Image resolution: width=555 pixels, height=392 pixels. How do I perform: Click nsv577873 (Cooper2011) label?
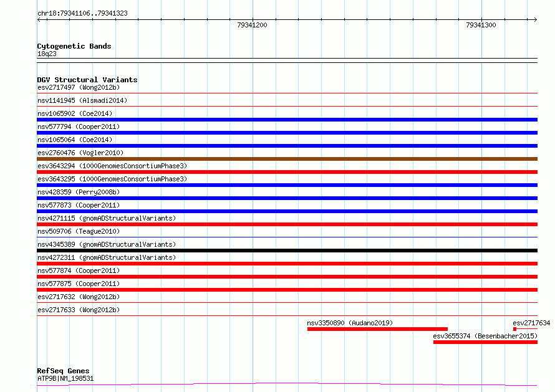[x=79, y=205]
